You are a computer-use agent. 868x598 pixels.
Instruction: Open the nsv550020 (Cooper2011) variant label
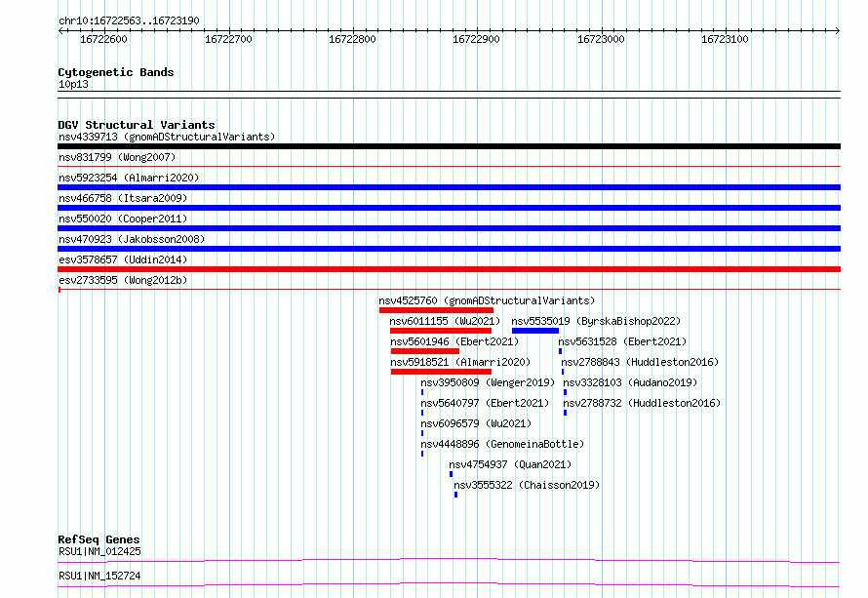click(x=123, y=219)
